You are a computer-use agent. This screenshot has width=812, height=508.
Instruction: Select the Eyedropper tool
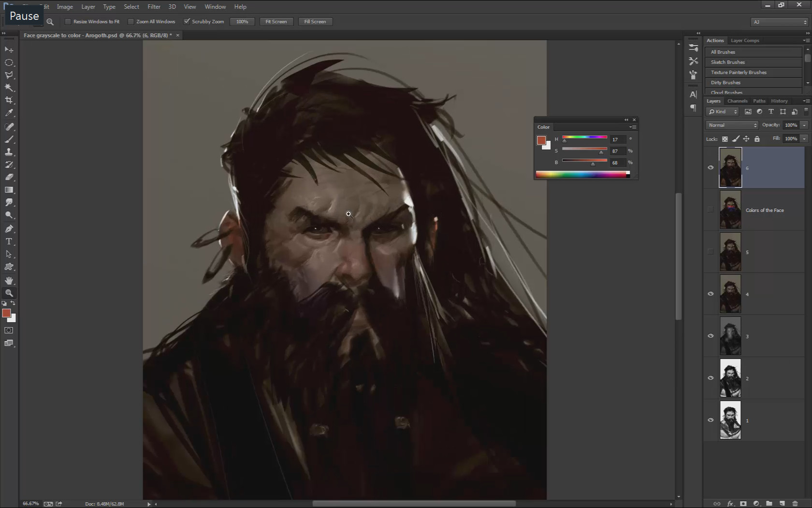click(9, 113)
